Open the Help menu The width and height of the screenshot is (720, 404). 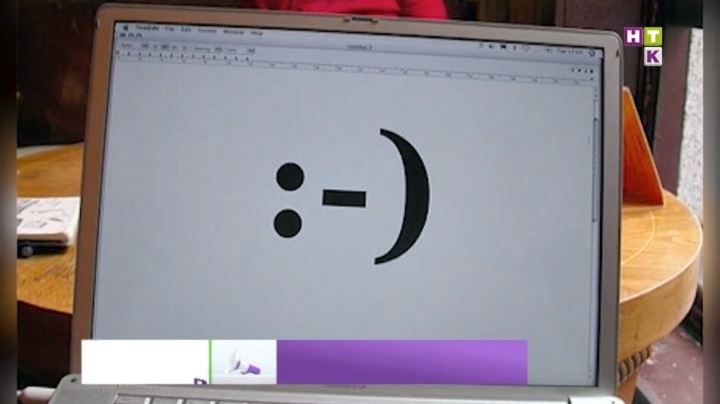coord(257,33)
